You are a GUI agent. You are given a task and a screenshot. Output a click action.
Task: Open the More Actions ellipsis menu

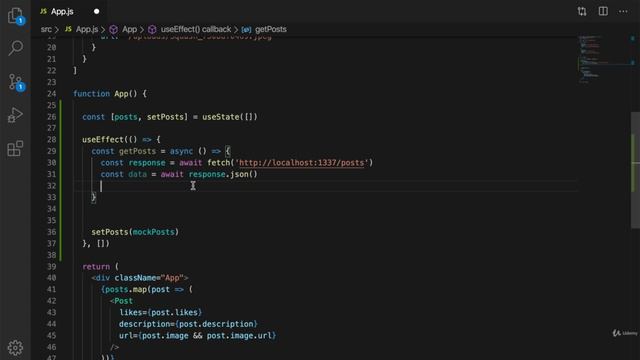pos(623,11)
